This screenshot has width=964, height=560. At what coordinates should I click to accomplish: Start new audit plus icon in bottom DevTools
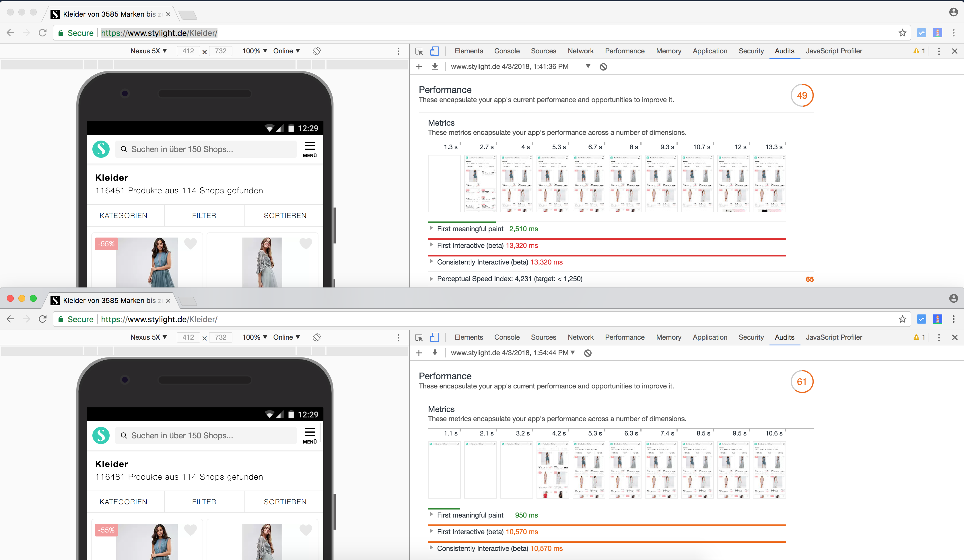point(419,353)
